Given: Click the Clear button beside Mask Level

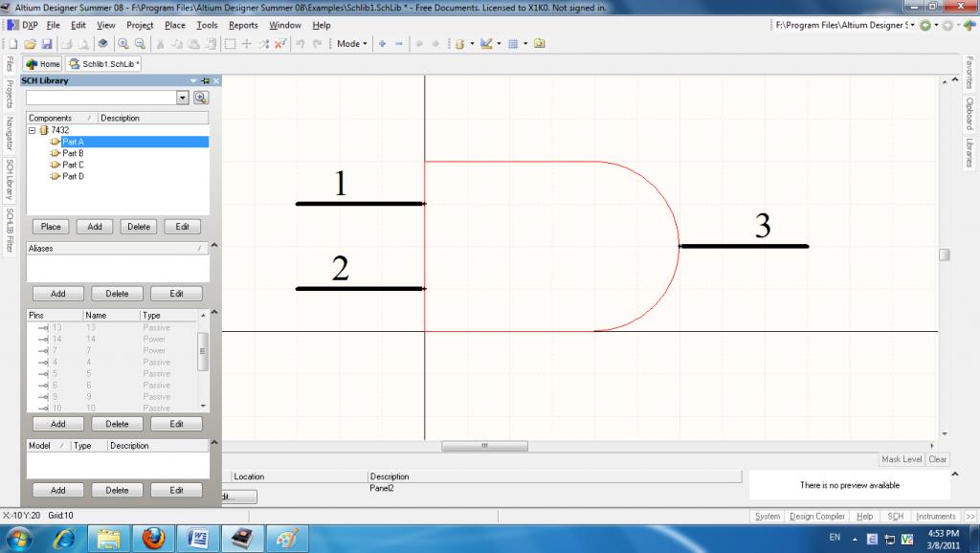Looking at the screenshot, I should click(x=938, y=459).
